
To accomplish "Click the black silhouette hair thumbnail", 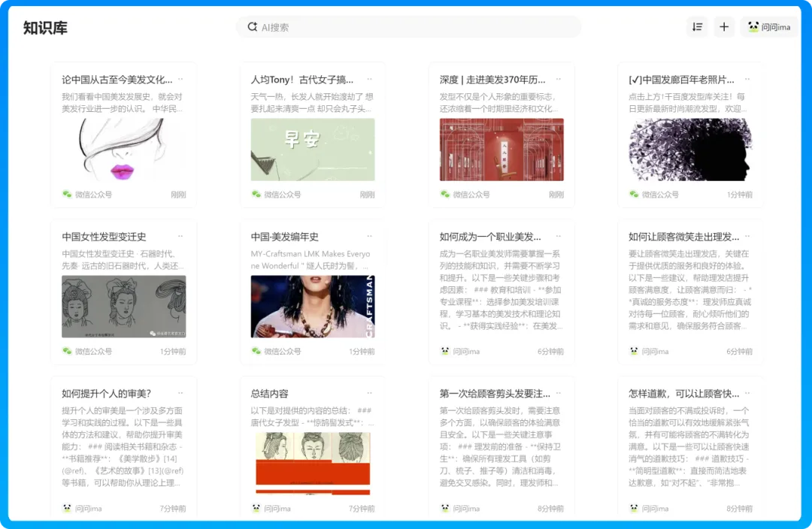I will [x=689, y=150].
